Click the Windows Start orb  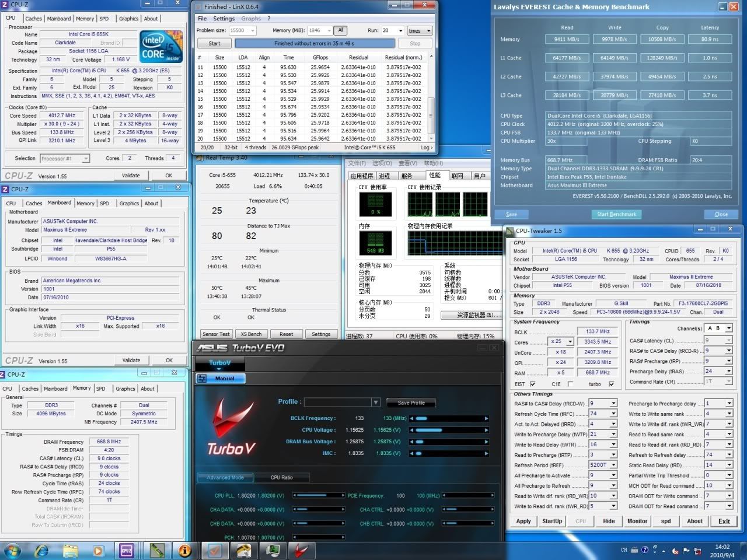pos(12,550)
